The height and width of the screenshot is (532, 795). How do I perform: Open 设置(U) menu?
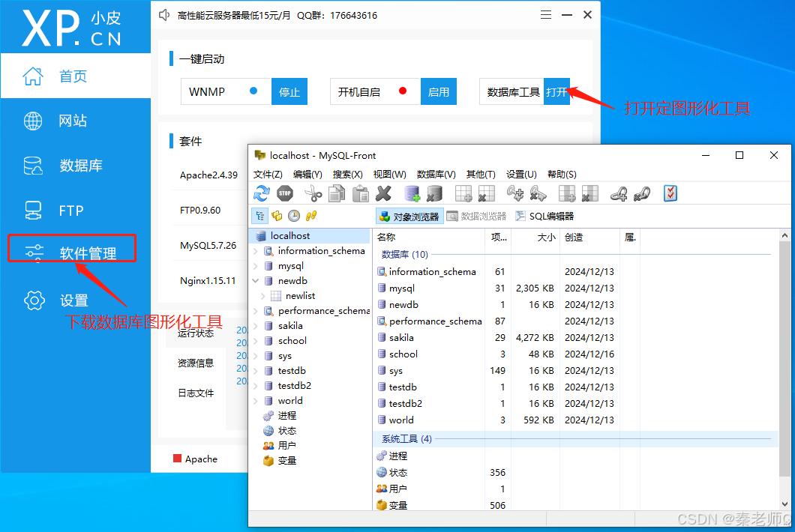[521, 175]
